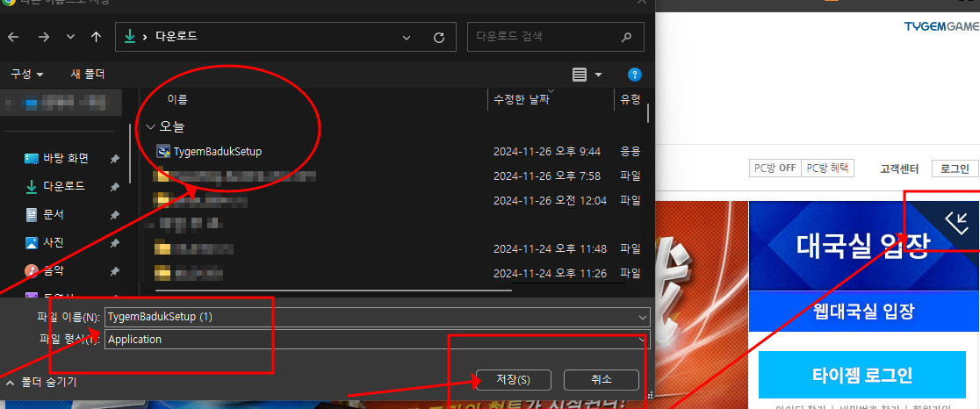Click the file list horizontal scrollbar

(x=333, y=290)
